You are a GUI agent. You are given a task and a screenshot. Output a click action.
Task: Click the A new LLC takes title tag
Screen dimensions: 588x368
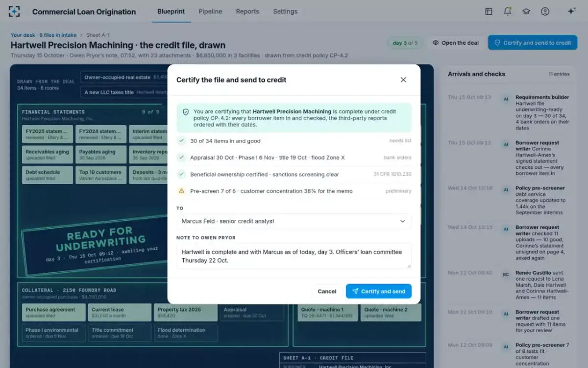(124, 92)
